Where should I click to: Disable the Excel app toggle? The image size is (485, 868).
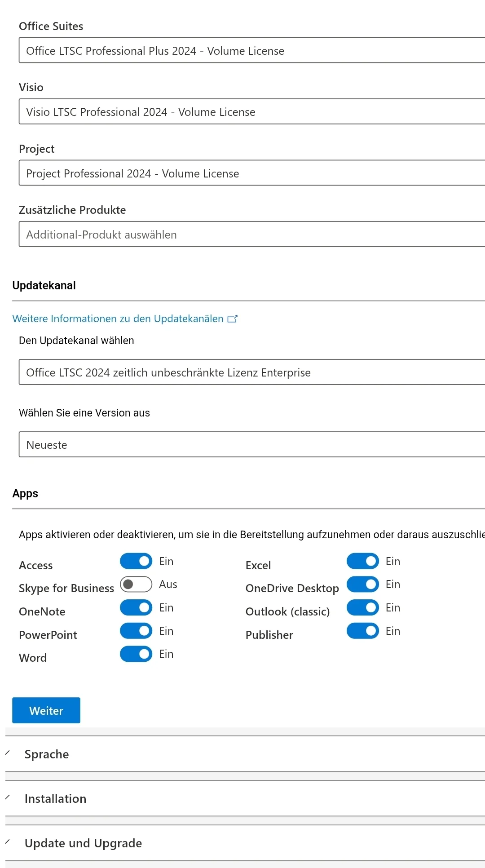point(363,561)
